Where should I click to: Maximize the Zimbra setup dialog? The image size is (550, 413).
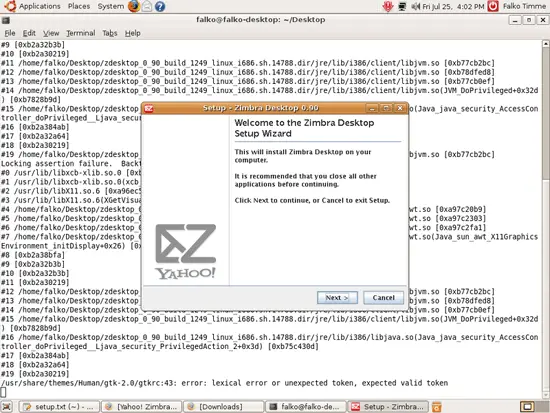386,108
